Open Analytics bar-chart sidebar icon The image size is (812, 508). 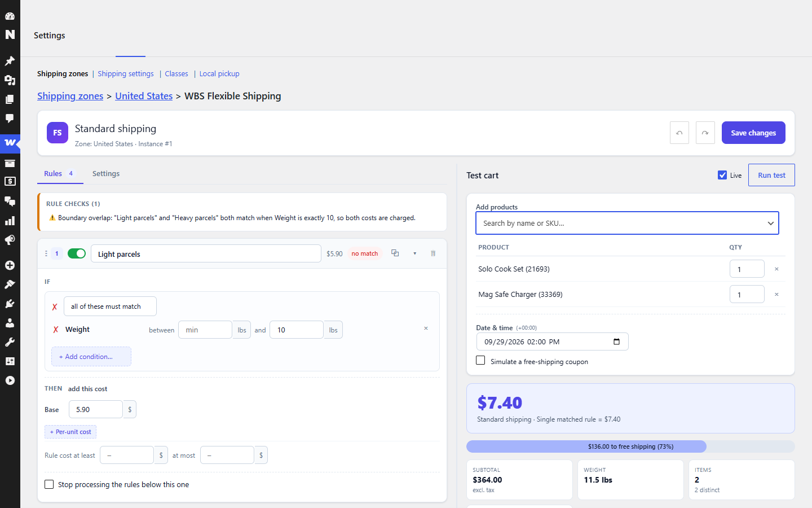pyautogui.click(x=10, y=221)
